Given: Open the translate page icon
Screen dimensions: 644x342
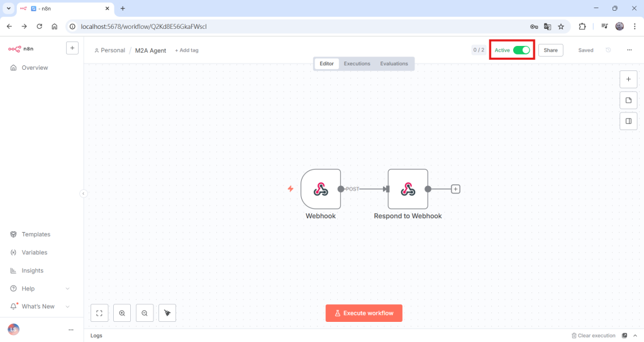Looking at the screenshot, I should click(548, 26).
